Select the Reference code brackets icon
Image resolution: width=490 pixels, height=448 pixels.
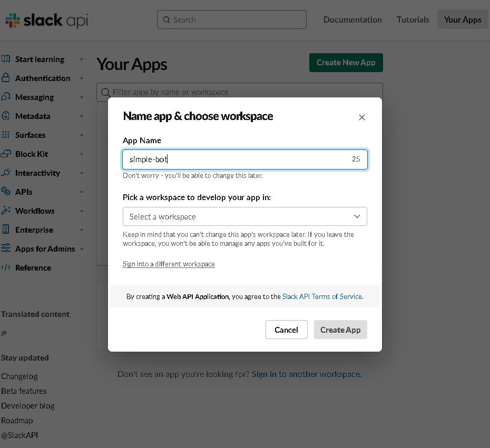6,267
